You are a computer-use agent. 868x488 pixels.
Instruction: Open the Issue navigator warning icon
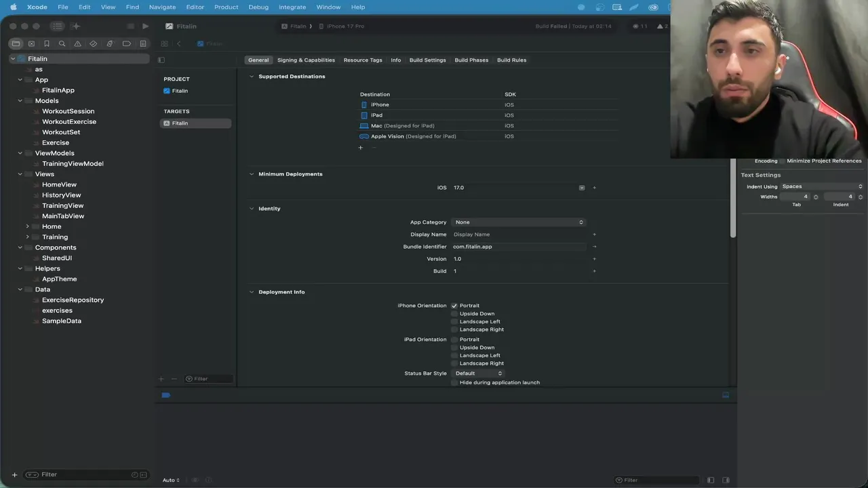[77, 43]
